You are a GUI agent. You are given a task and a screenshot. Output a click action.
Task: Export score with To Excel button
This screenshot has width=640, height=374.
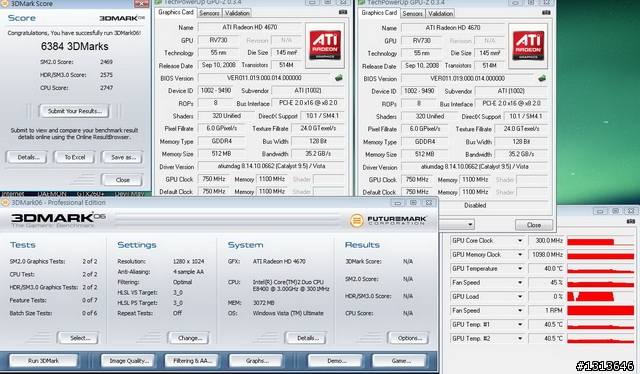click(x=75, y=157)
